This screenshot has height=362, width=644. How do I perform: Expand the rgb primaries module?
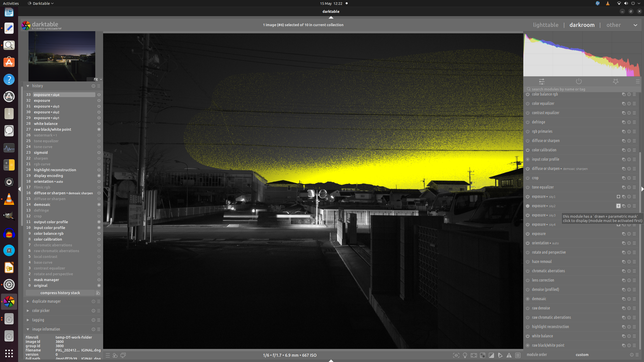(542, 131)
